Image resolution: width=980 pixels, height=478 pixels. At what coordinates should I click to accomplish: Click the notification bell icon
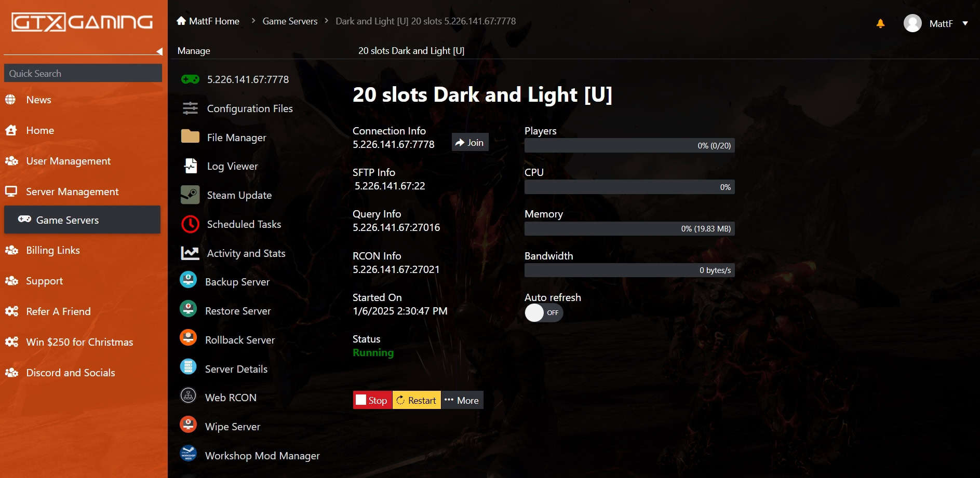[x=880, y=23]
